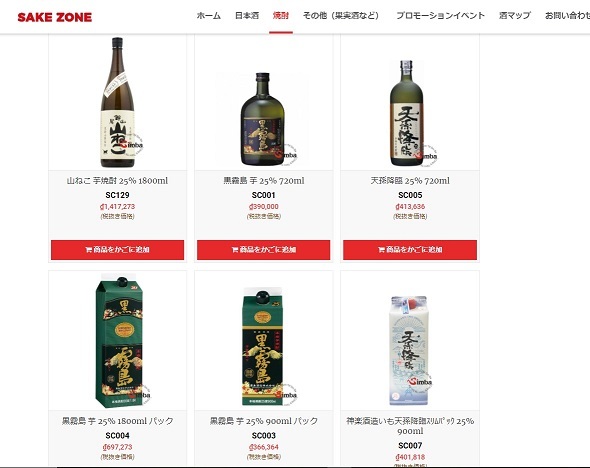The width and height of the screenshot is (590, 468).
Task: Open その他（果実酒など） menu
Action: [341, 15]
